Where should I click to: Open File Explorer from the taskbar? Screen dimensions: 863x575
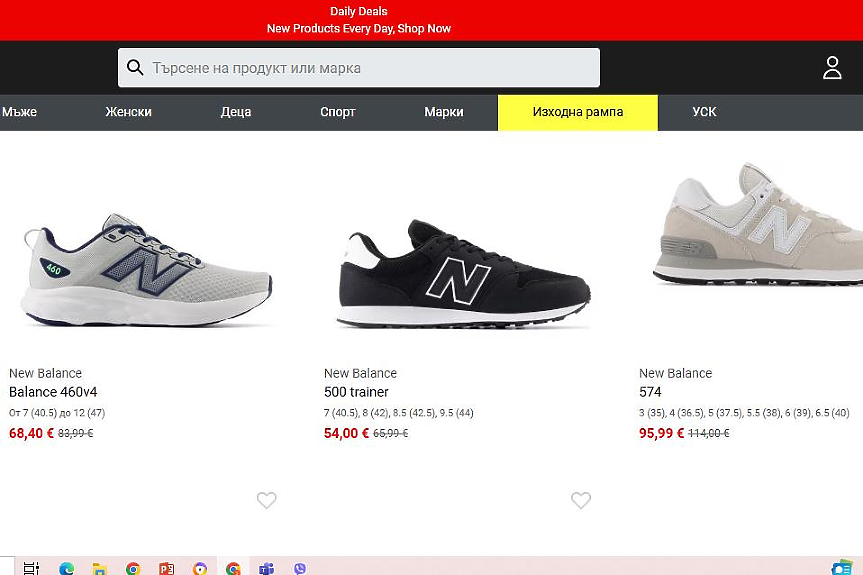pyautogui.click(x=99, y=568)
